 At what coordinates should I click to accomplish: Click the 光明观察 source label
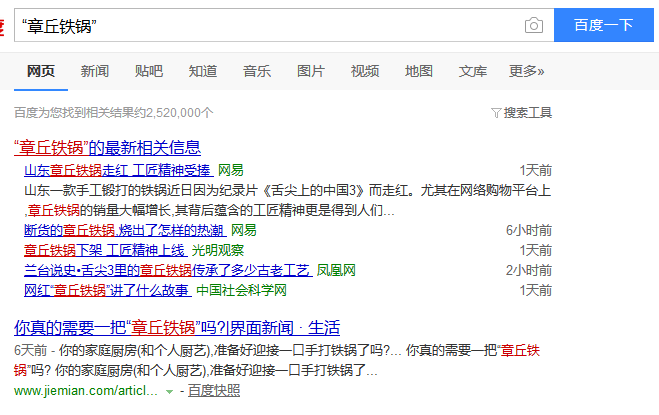[218, 251]
